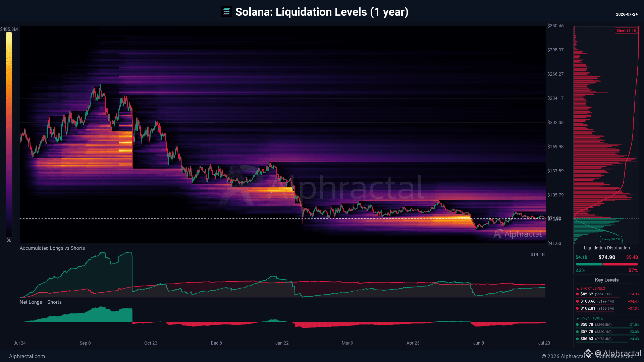The width and height of the screenshot is (644, 362).
Task: Click the 'Accumulated Longs vs Shorts' panel label
Action: point(52,248)
